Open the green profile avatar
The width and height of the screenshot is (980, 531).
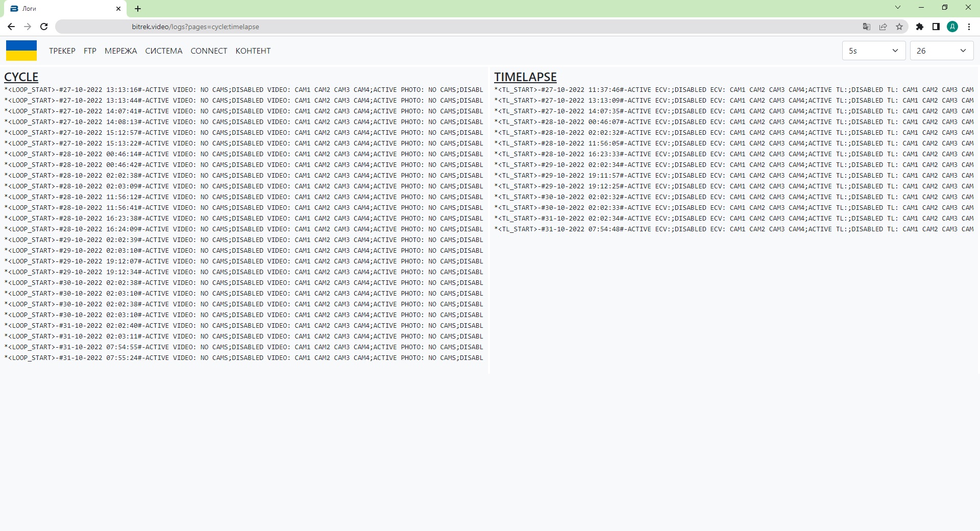(x=952, y=27)
